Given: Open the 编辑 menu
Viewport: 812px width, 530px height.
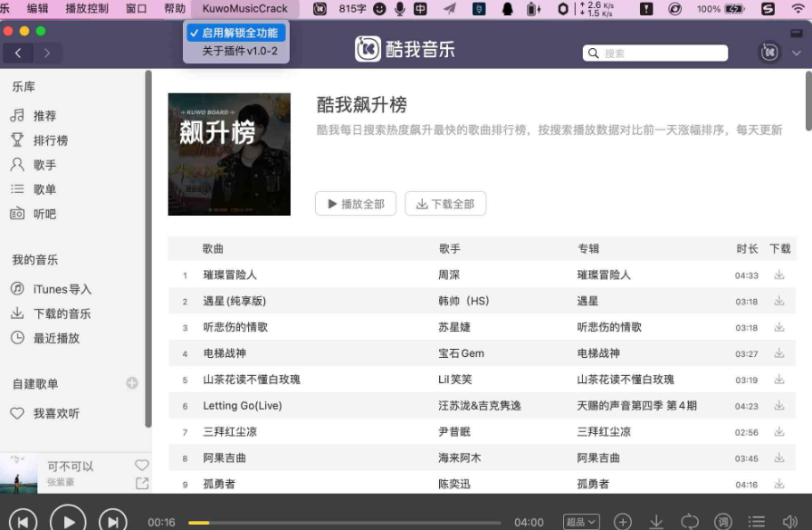Looking at the screenshot, I should (37, 9).
